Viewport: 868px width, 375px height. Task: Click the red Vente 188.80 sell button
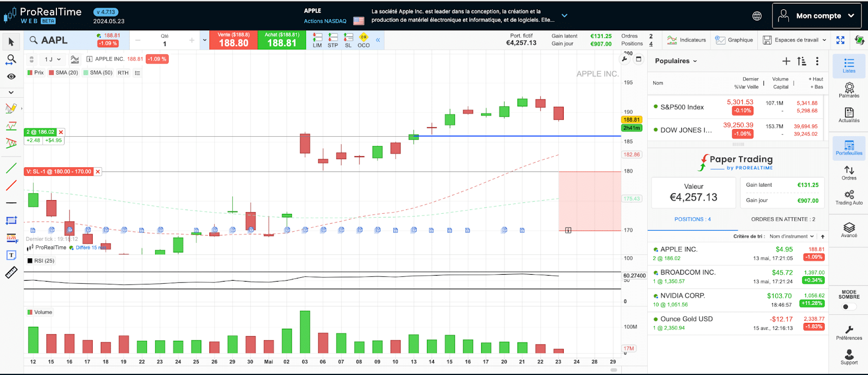[233, 40]
